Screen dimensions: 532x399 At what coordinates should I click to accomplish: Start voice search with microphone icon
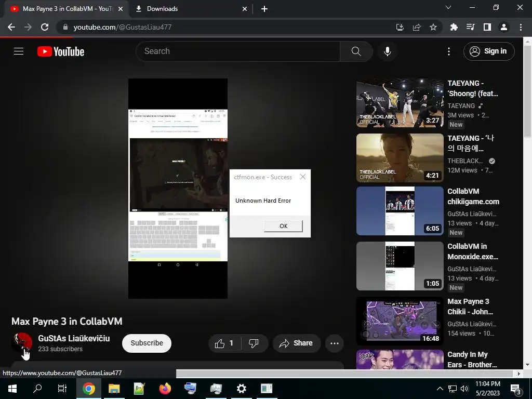(387, 51)
